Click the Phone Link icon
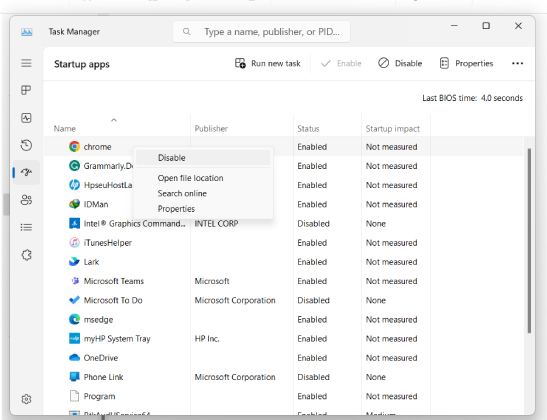The image size is (547, 420). pos(74,377)
